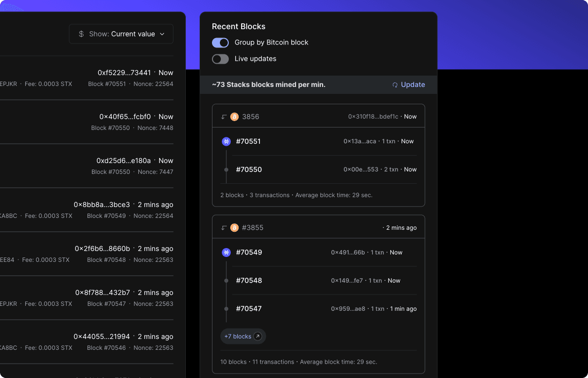Open Stacks block #70548
The width and height of the screenshot is (588, 378).
[x=249, y=281]
